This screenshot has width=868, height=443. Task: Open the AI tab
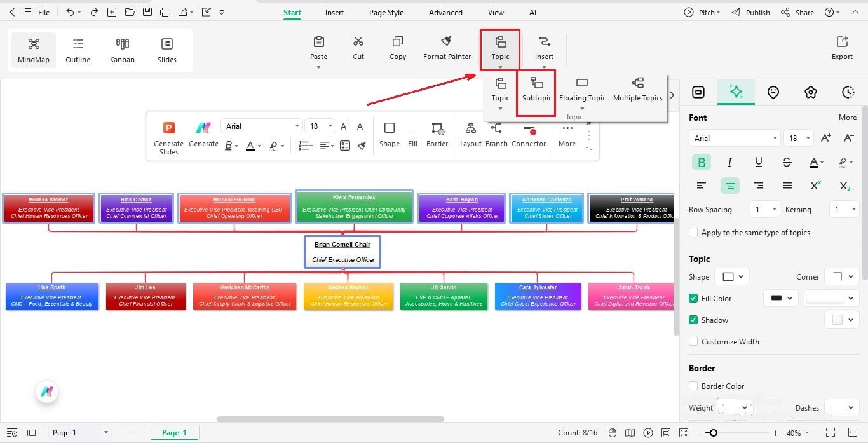coord(532,12)
